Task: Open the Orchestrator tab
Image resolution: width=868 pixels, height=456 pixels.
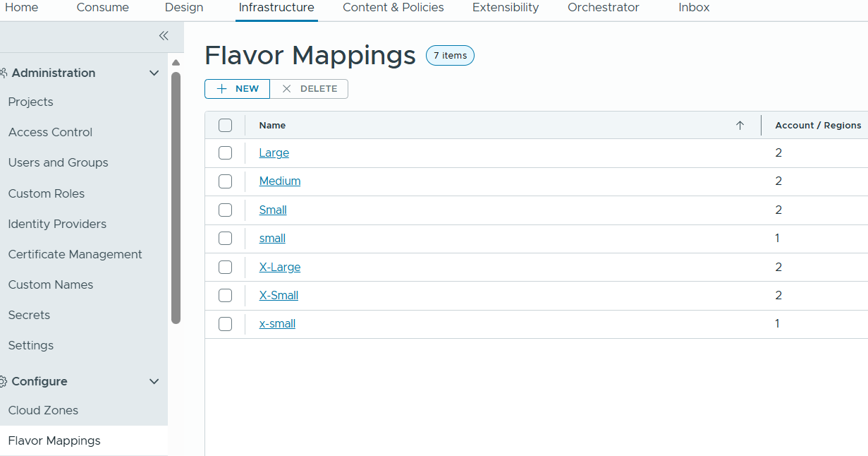Action: click(x=603, y=8)
